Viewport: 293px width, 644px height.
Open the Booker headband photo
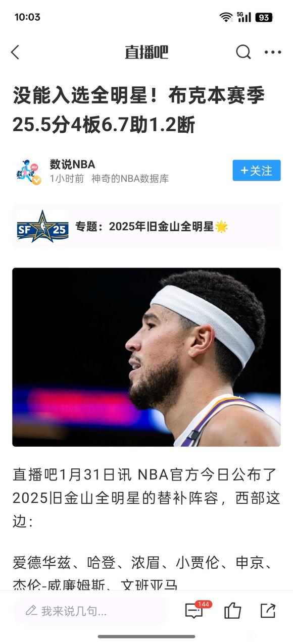[146, 357]
